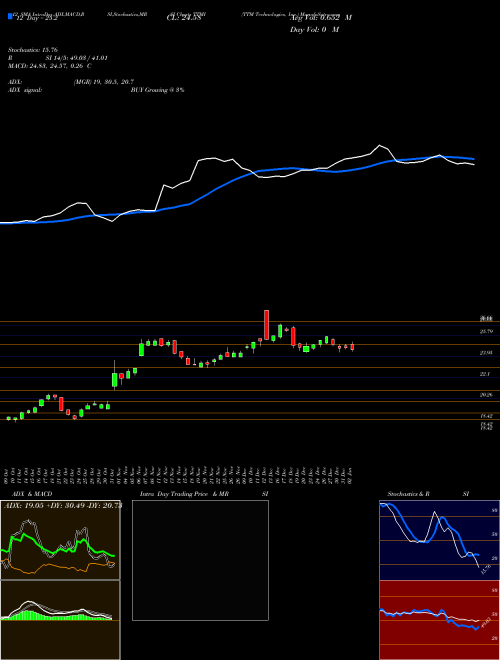Viewport: 500px width, 660px height.
Task: Open the ADX indicator chart with green line
Action: [60, 540]
